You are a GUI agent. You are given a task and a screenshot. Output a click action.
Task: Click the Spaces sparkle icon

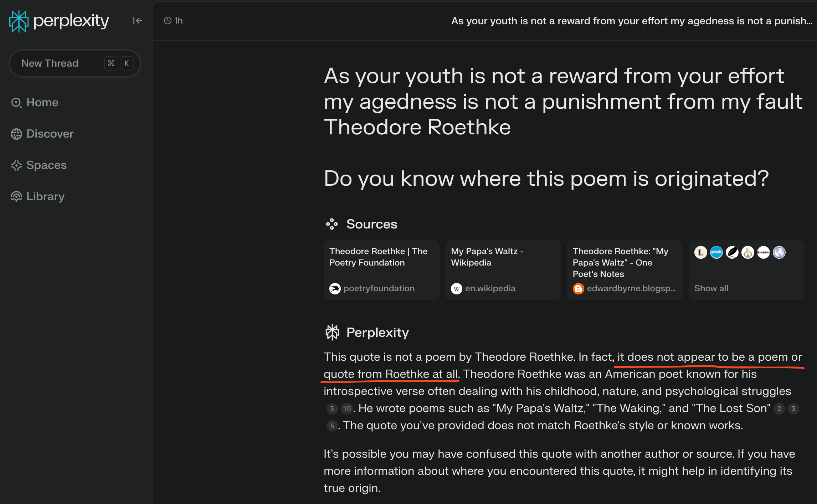tap(16, 165)
